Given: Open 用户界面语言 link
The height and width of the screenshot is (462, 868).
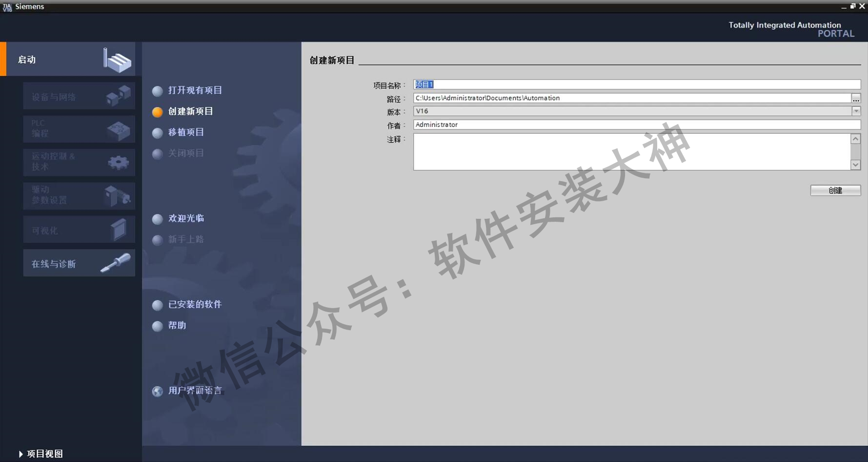Looking at the screenshot, I should (195, 390).
